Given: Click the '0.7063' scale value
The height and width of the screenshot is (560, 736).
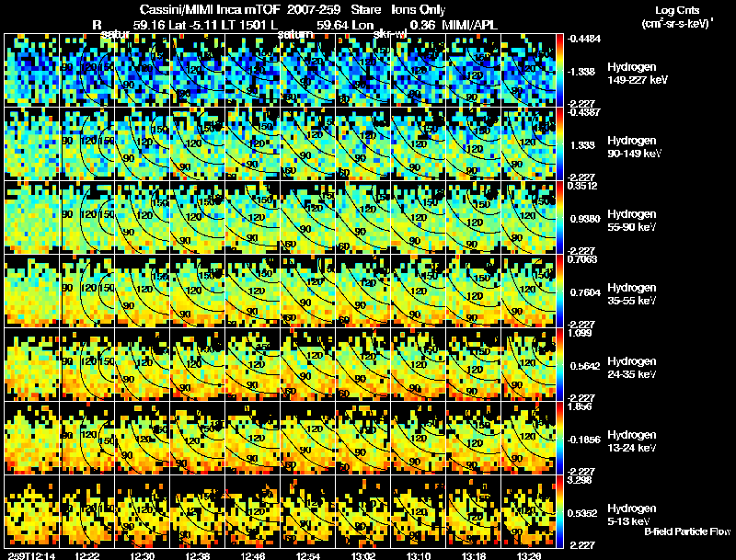Looking at the screenshot, I should (582, 259).
